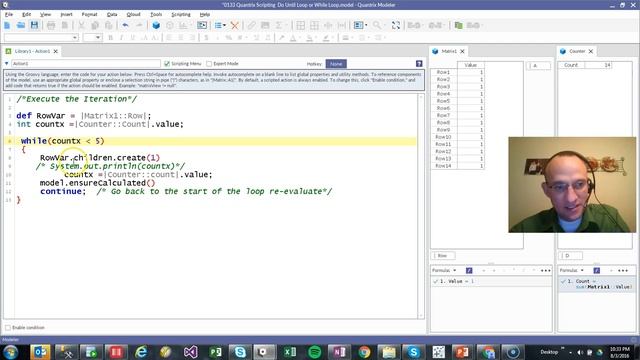Click the Italic formatting icon
The image size is (640, 360).
(121, 38)
